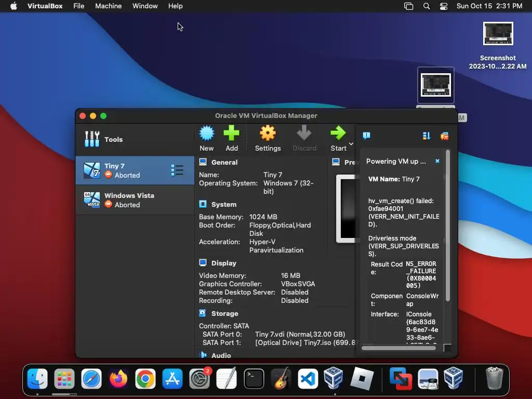Open Terminal from the Dock

(254, 379)
